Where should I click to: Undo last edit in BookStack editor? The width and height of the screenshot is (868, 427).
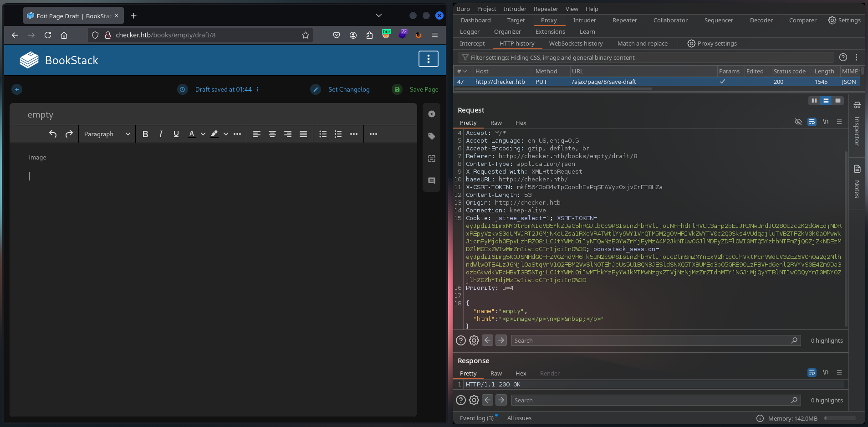[x=53, y=134]
